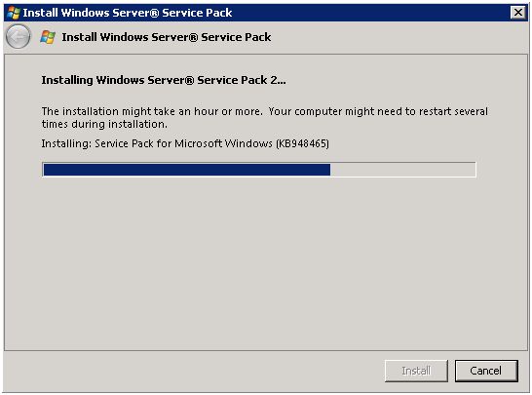The width and height of the screenshot is (532, 395).
Task: Click the KB948465 update number
Action: pyautogui.click(x=302, y=143)
